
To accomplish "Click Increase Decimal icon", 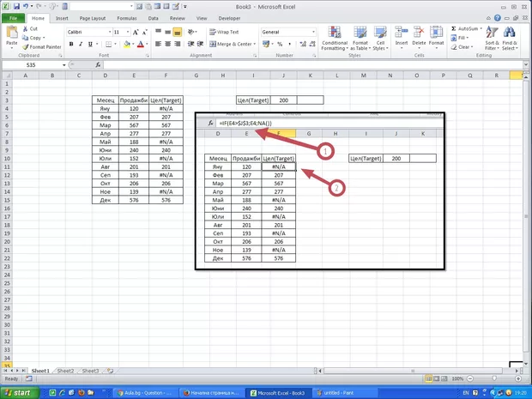I will click(x=303, y=44).
